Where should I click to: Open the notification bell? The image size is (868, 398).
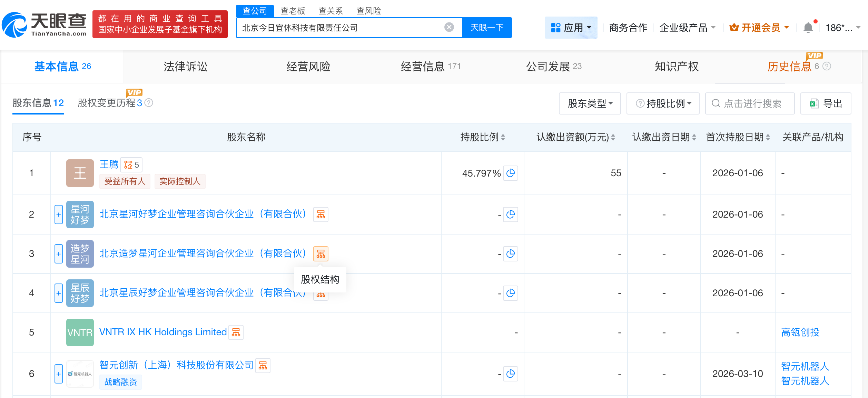point(808,28)
